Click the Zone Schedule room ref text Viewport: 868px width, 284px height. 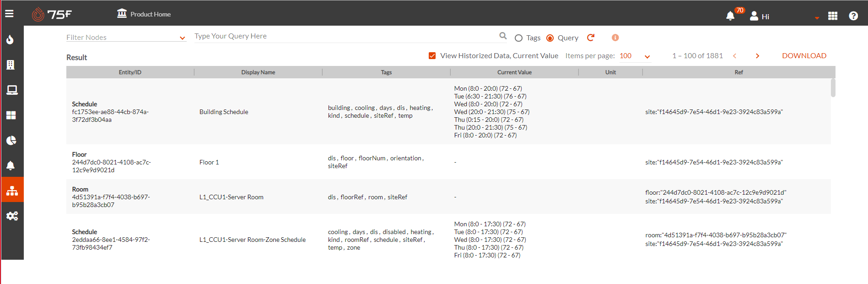[x=716, y=235]
